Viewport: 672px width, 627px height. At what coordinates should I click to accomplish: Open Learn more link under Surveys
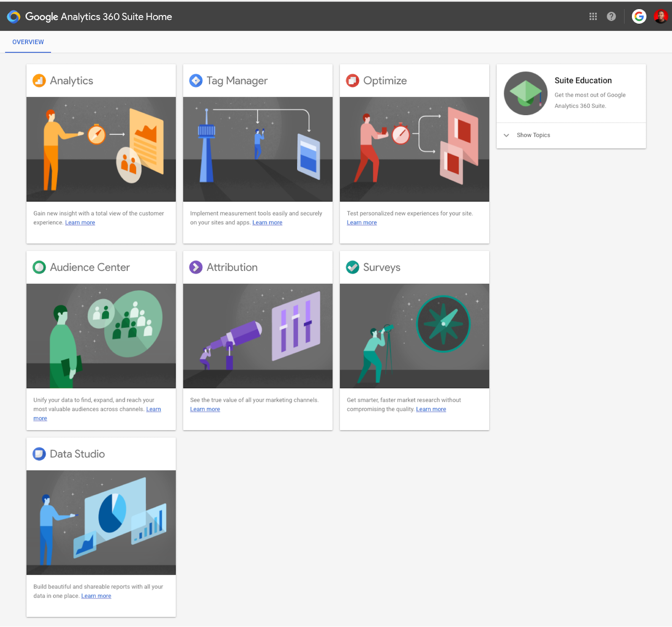(431, 409)
